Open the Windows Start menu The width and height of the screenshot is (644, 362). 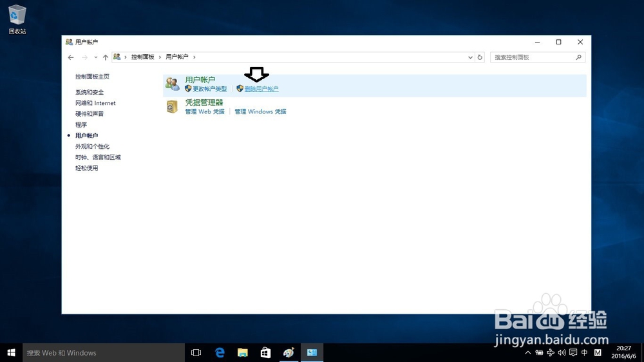coord(11,352)
